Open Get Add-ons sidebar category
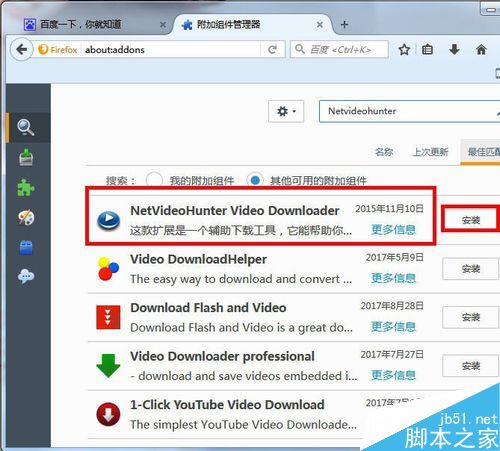Viewport: 500px width, 451px height. tap(26, 157)
